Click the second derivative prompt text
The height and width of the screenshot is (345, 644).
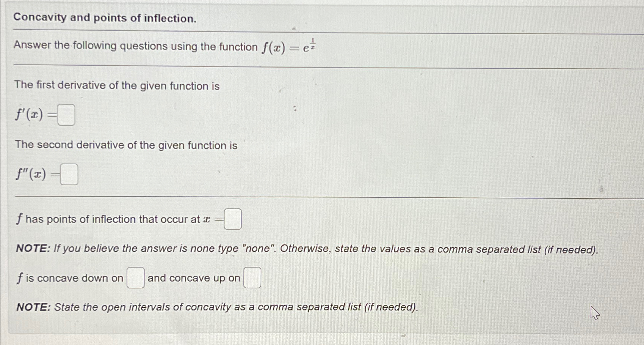click(126, 145)
